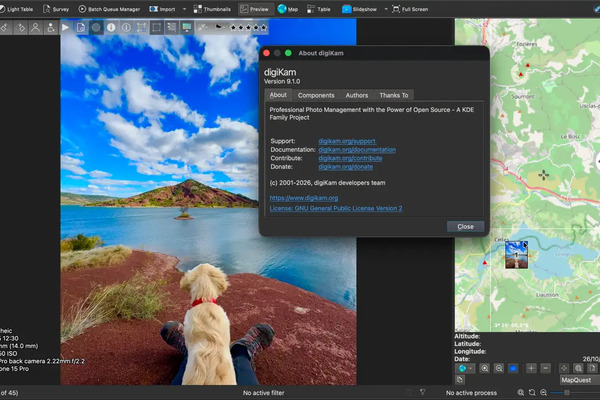Select the map pan mode icon
This screenshot has width=600, height=400.
564,368
